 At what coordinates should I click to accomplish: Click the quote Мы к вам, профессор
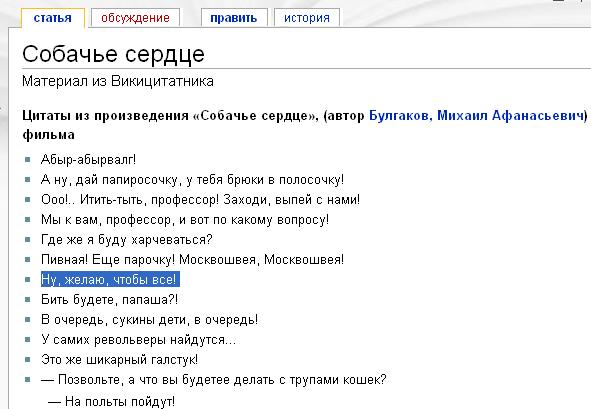coord(185,219)
